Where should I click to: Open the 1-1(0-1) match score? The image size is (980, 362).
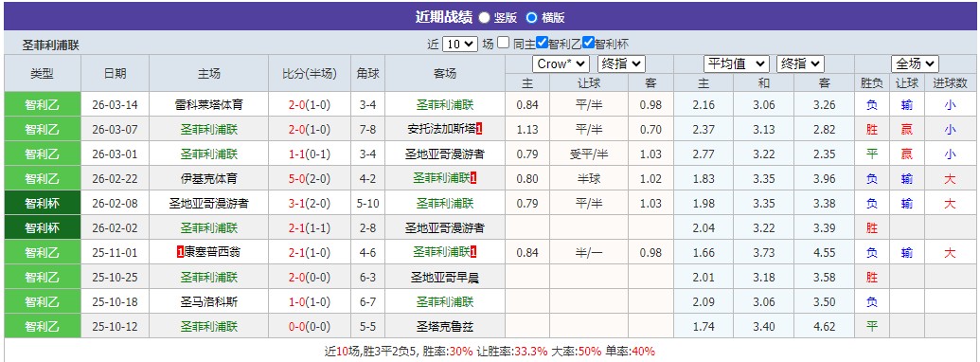tap(310, 154)
